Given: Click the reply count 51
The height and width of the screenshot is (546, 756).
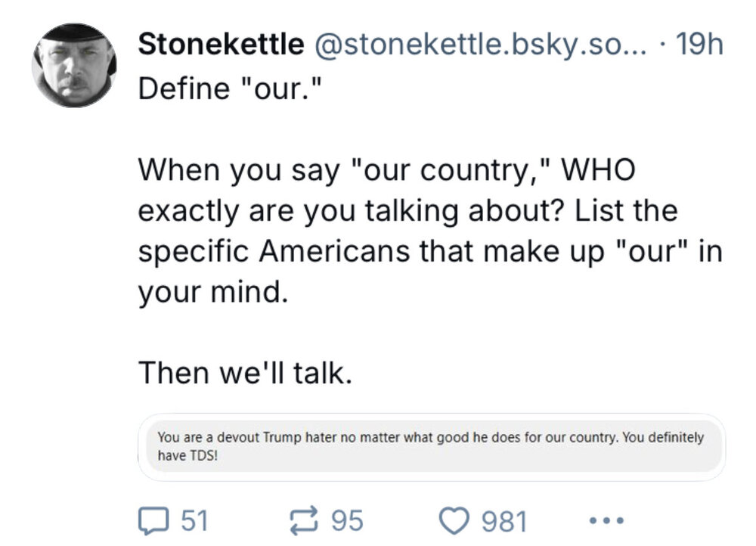Looking at the screenshot, I should 194,521.
